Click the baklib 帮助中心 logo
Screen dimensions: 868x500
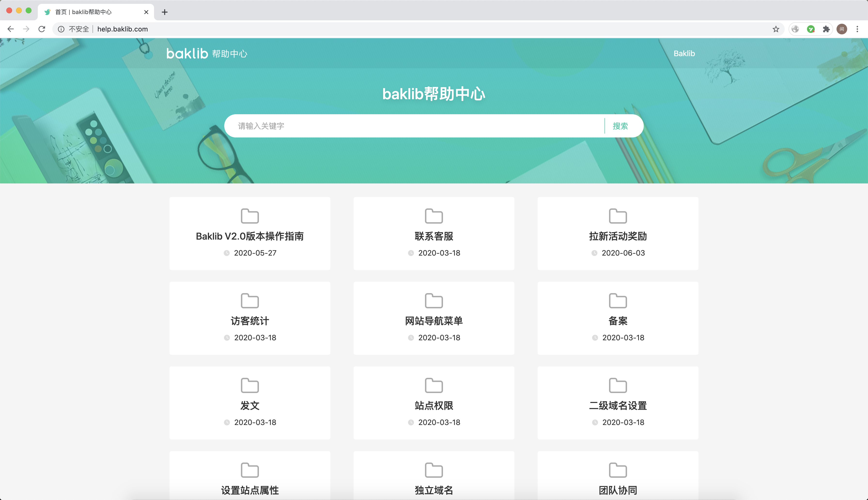[x=207, y=53]
